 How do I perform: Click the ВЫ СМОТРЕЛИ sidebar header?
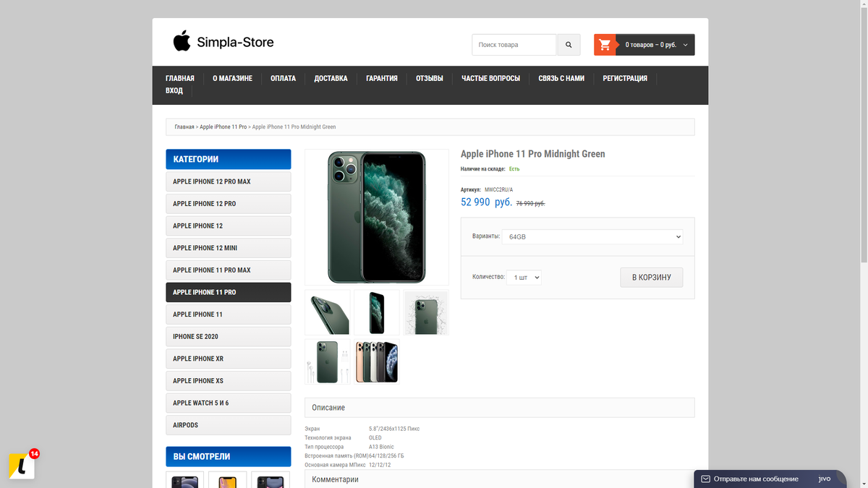pos(228,457)
